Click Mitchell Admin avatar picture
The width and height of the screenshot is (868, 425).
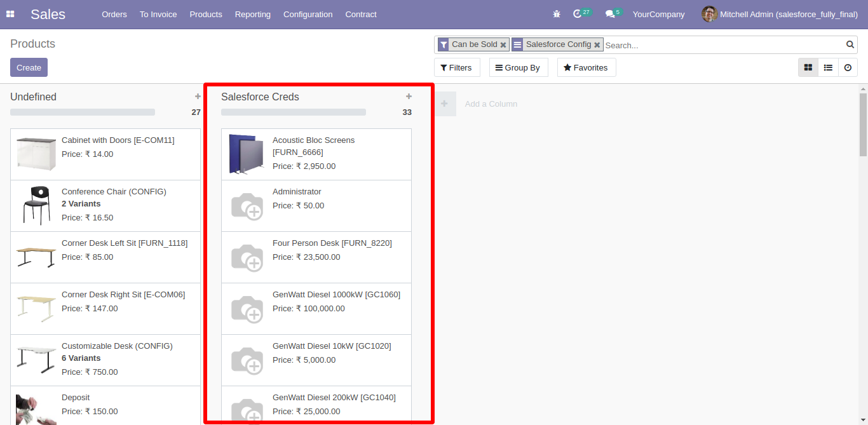709,14
